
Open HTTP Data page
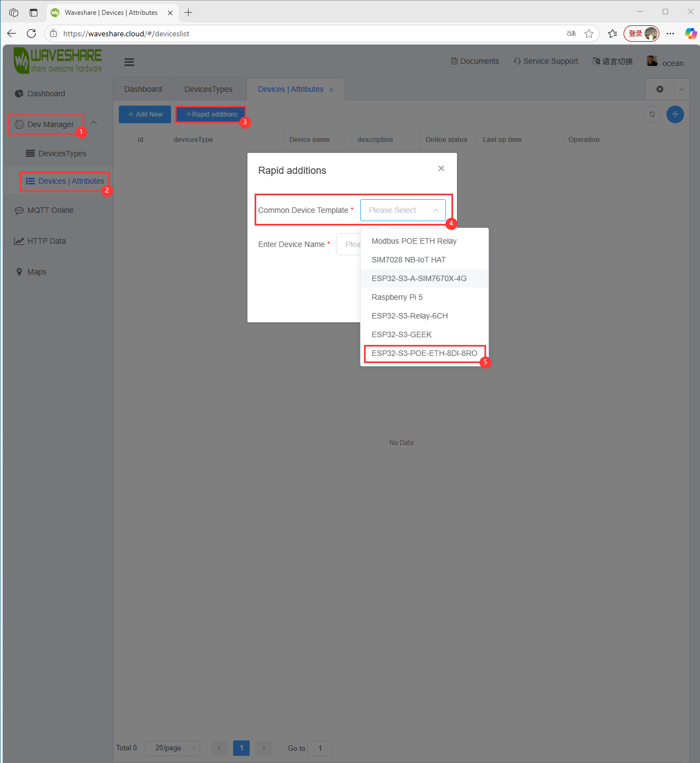coord(40,241)
